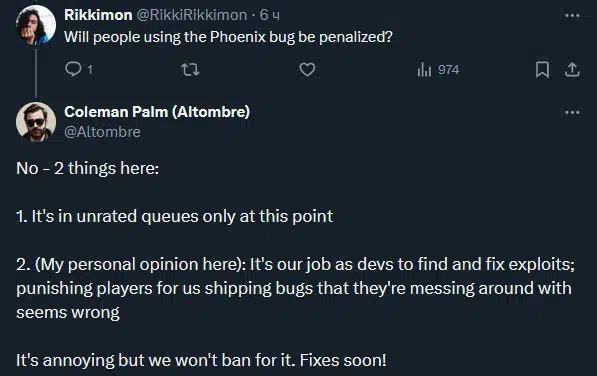Image resolution: width=597 pixels, height=376 pixels.
Task: View analytics showing 974 views
Action: pyautogui.click(x=438, y=70)
